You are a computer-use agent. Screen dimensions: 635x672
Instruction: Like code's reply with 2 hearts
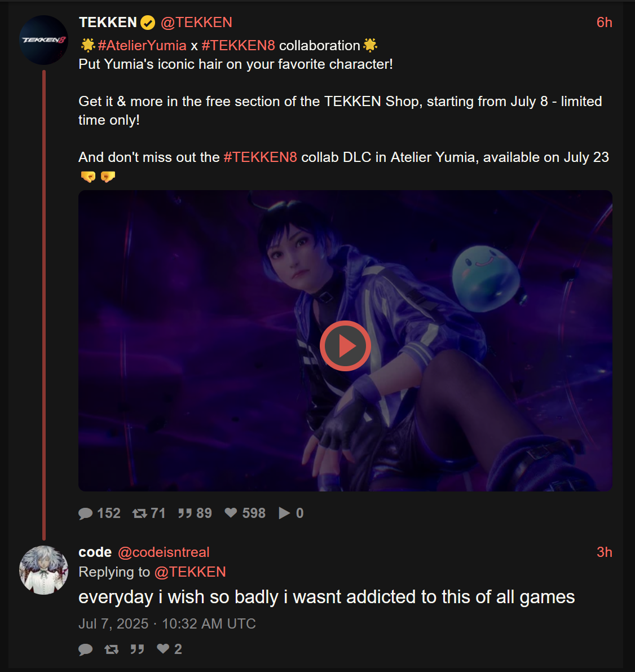coord(163,649)
